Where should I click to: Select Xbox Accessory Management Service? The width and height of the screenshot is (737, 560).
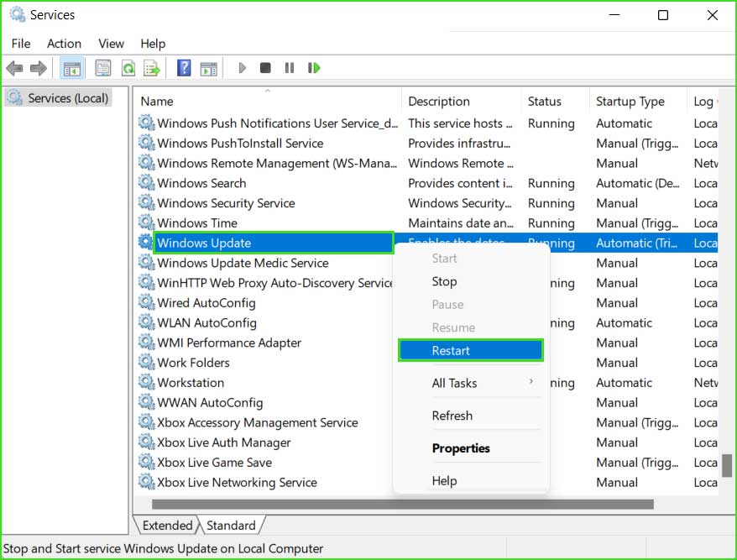pos(257,422)
